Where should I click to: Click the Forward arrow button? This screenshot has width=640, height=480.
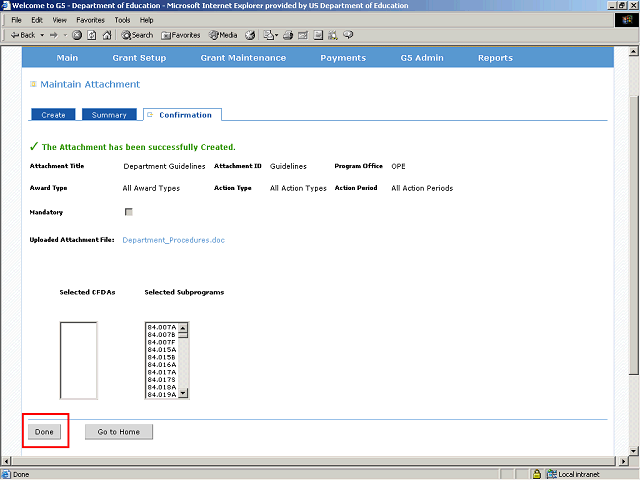coord(54,35)
